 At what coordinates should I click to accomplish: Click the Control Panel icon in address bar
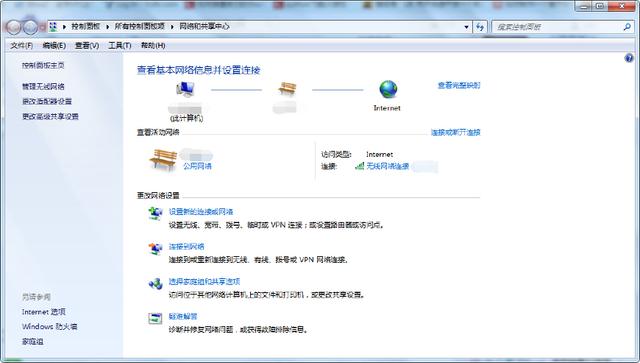[x=53, y=27]
